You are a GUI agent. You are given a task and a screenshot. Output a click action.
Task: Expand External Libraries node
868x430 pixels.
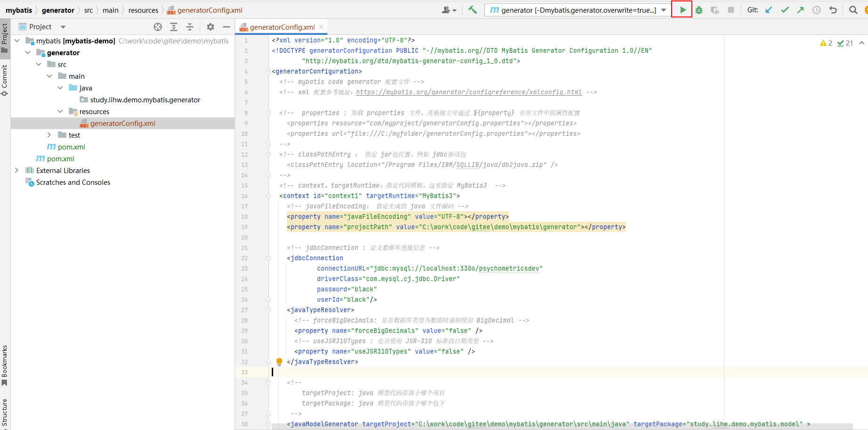(17, 170)
